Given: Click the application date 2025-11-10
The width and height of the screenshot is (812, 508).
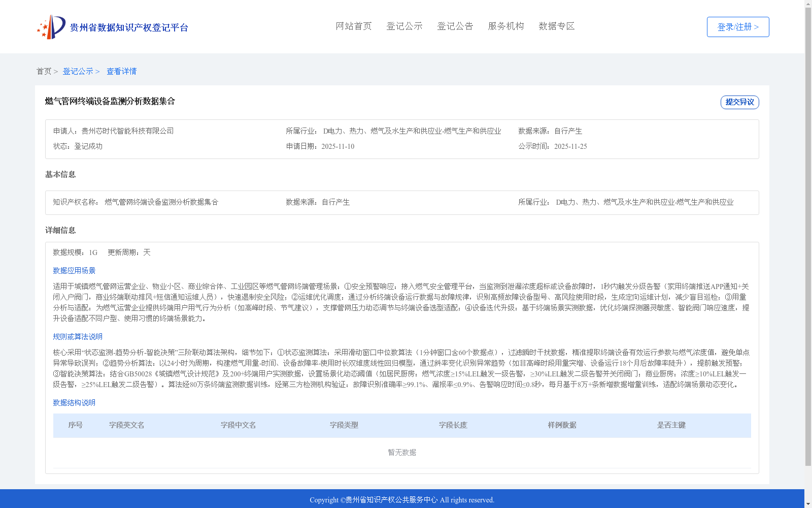Looking at the screenshot, I should pyautogui.click(x=337, y=146).
